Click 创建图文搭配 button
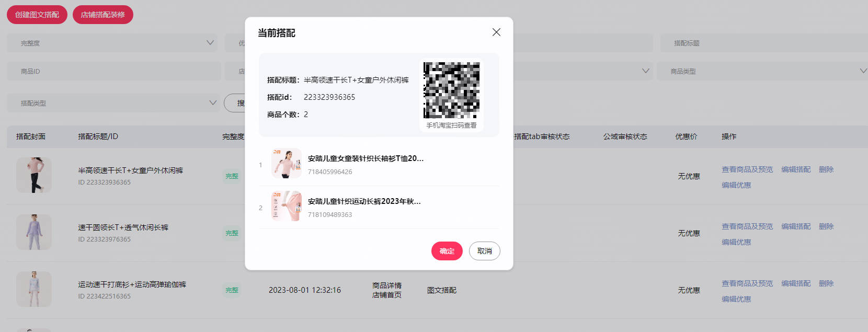Viewport: 868px width, 332px height. coord(37,15)
